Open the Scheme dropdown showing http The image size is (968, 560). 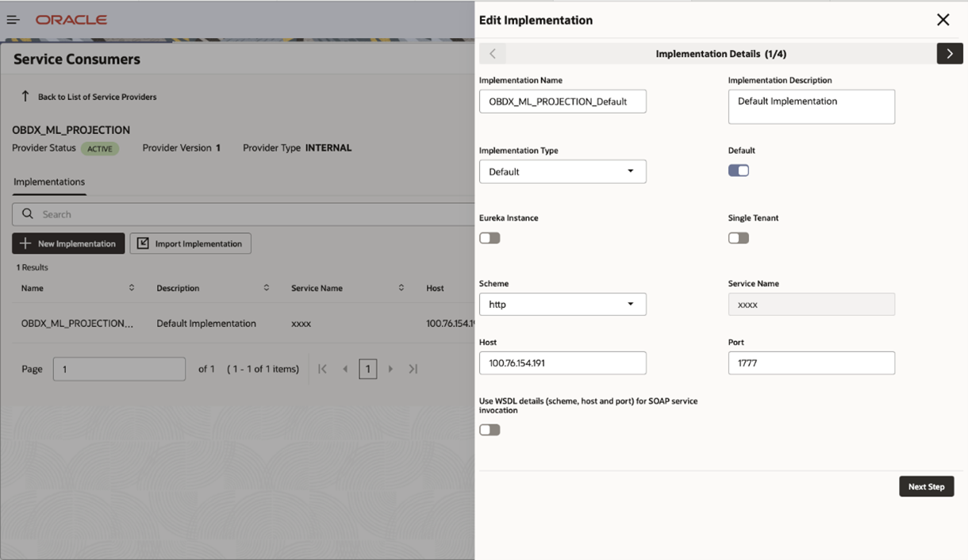pos(563,304)
